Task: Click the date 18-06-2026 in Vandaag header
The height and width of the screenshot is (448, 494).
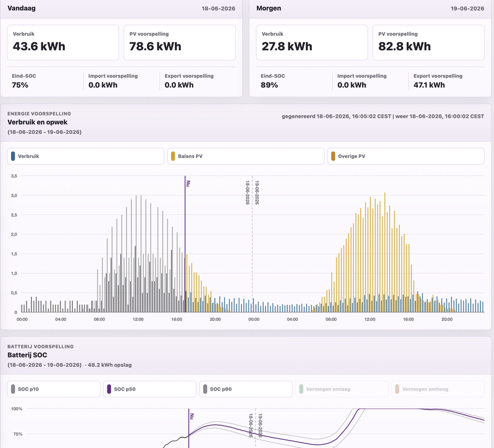Action: (x=219, y=9)
